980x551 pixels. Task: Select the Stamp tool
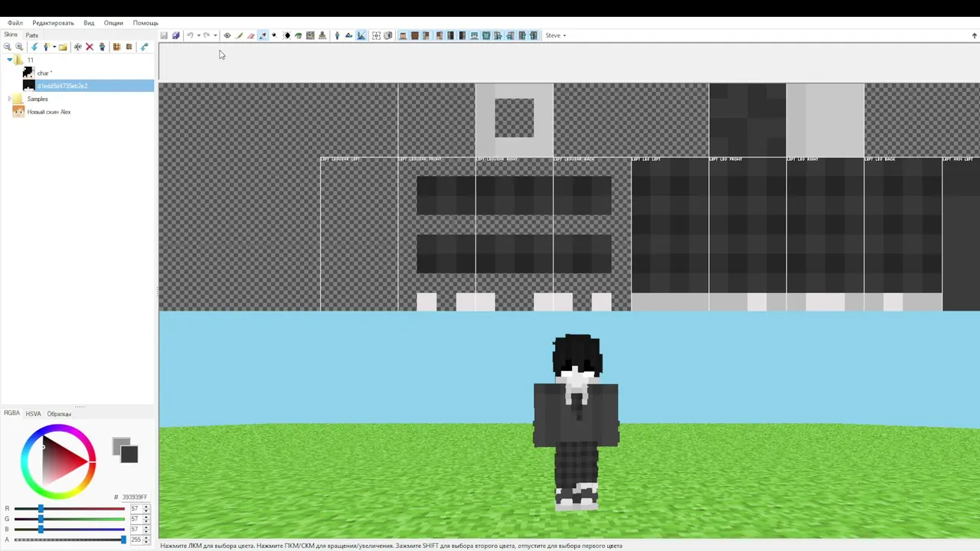tap(322, 35)
